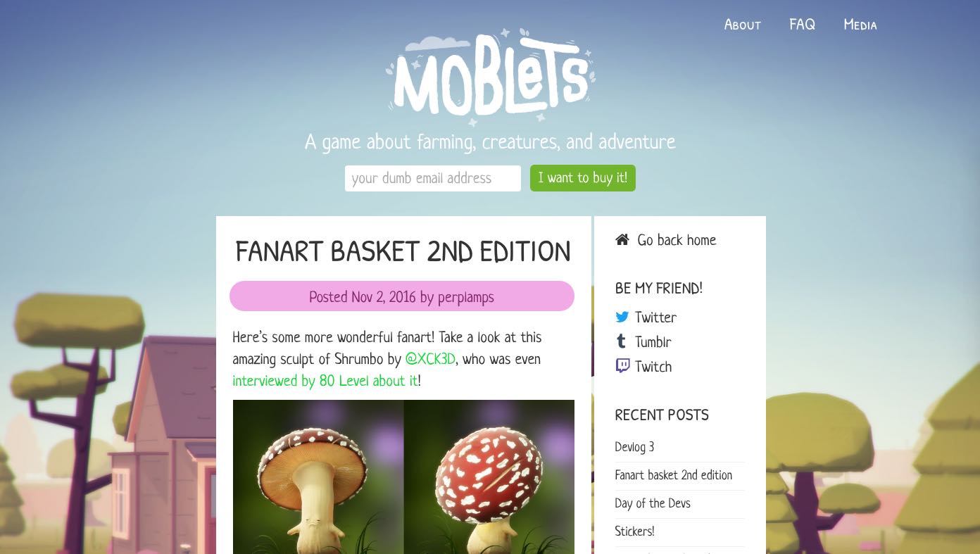Open the Day of the Devs post
Screen dimensions: 980x554
653,504
